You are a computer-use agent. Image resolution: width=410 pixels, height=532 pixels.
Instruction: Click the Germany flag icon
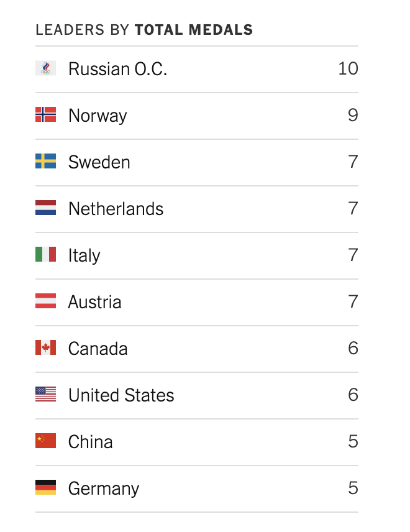tap(45, 488)
